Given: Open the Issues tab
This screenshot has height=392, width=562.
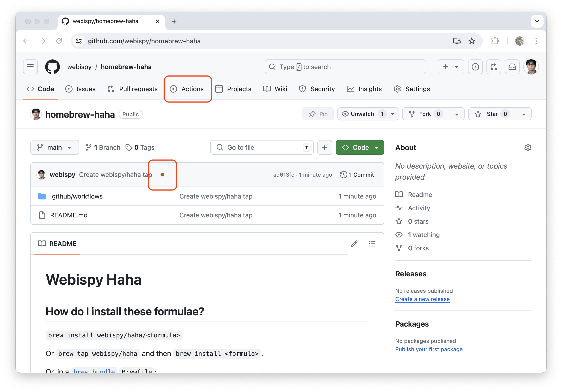Looking at the screenshot, I should (x=81, y=89).
